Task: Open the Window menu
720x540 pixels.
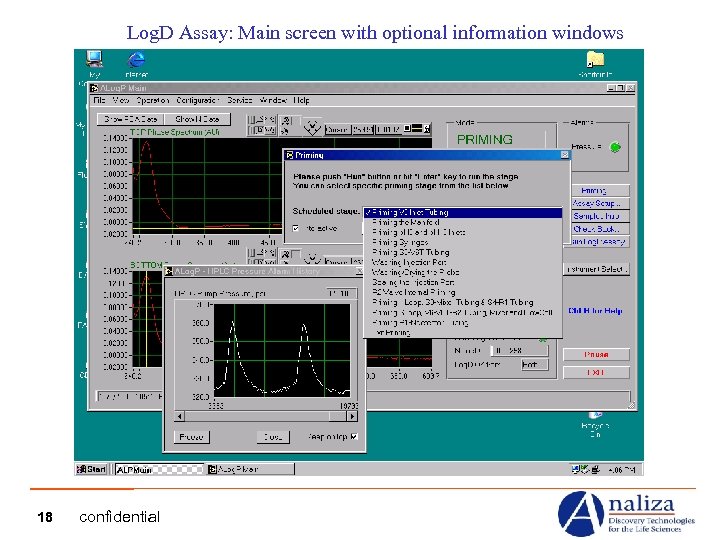Action: pyautogui.click(x=273, y=100)
